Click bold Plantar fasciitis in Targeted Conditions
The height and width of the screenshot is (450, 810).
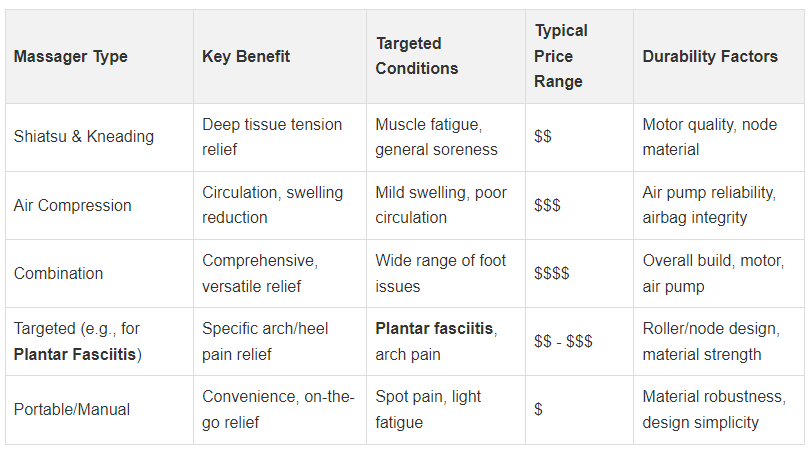click(434, 328)
